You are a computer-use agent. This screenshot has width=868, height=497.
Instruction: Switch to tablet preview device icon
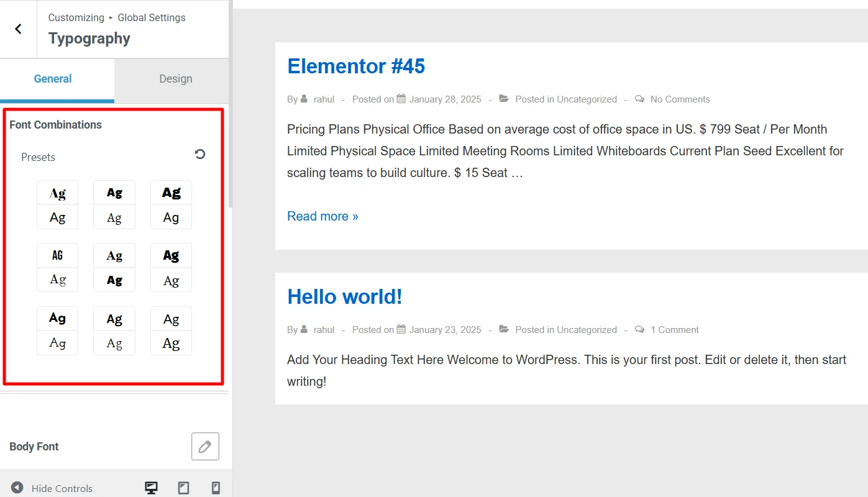pos(183,488)
